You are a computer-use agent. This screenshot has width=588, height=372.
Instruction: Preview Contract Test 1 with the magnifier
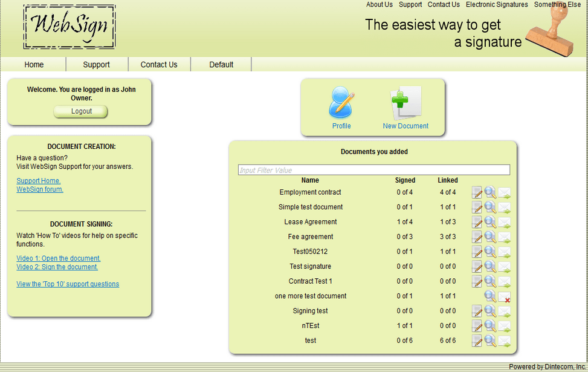click(489, 281)
